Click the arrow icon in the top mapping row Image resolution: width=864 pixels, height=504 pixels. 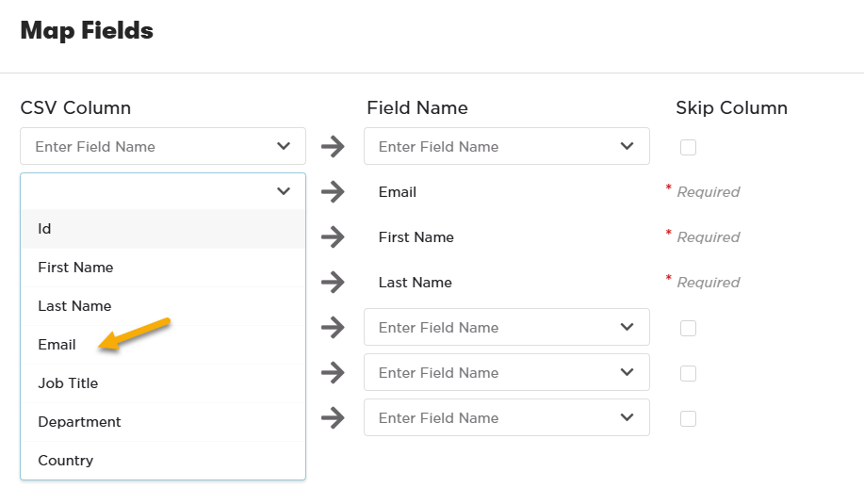[333, 147]
